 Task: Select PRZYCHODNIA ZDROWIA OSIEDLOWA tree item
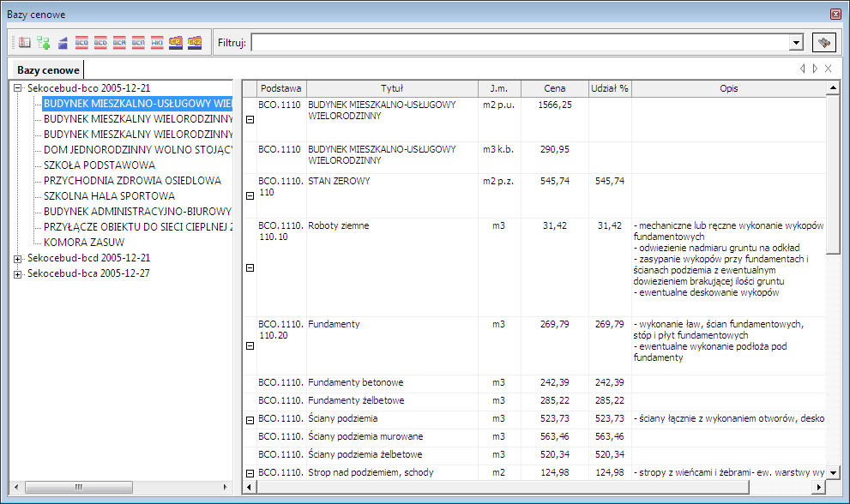coord(132,181)
